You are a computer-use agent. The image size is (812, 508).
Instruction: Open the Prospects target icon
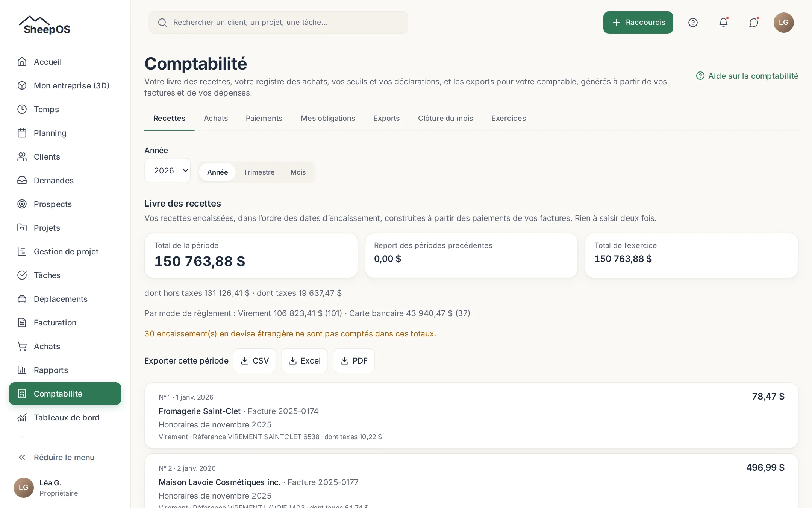pos(22,204)
